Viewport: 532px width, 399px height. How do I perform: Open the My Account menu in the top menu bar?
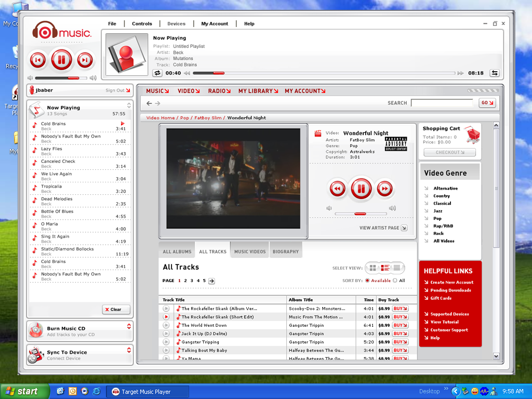coord(215,24)
